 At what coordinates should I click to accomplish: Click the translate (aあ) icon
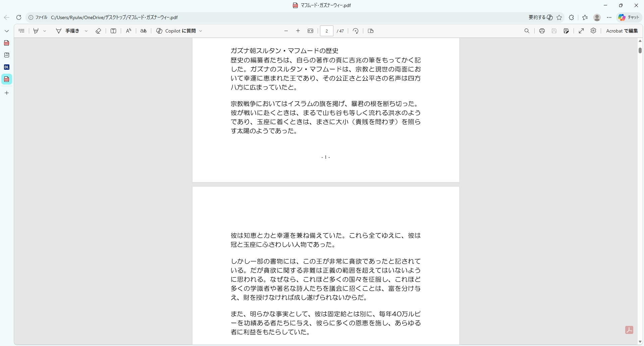click(x=144, y=31)
